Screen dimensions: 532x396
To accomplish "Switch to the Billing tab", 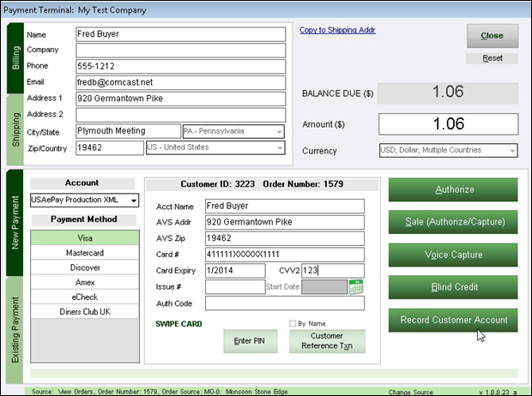I will 15,57.
